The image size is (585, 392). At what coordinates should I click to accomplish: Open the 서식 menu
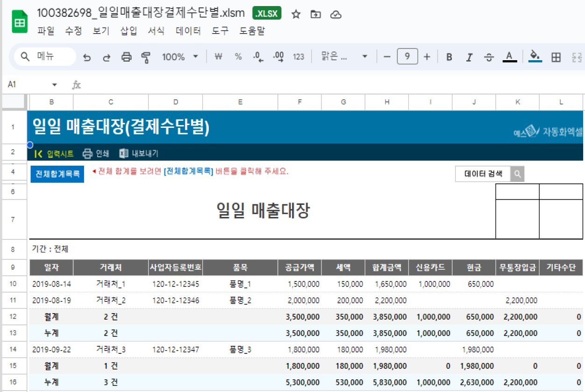point(156,31)
